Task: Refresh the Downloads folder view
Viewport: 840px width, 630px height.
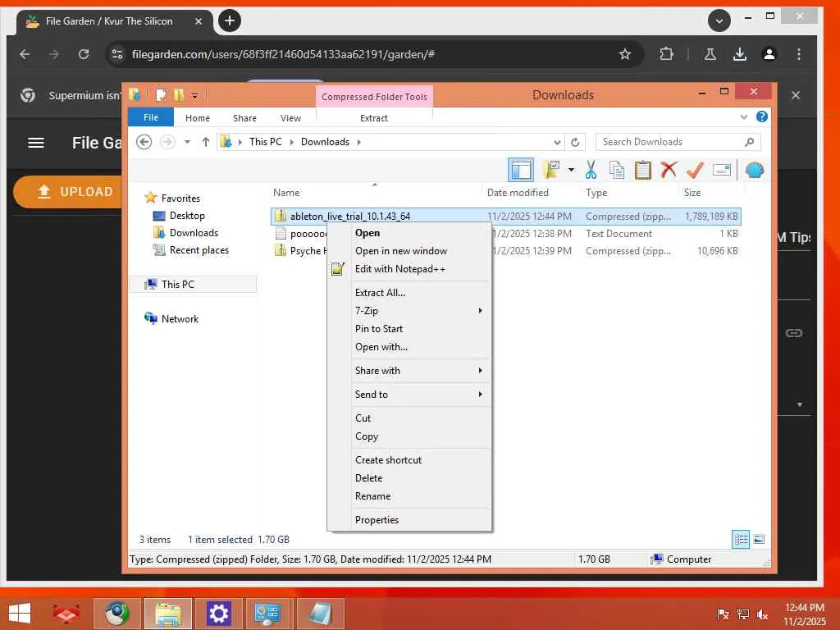Action: click(x=575, y=142)
